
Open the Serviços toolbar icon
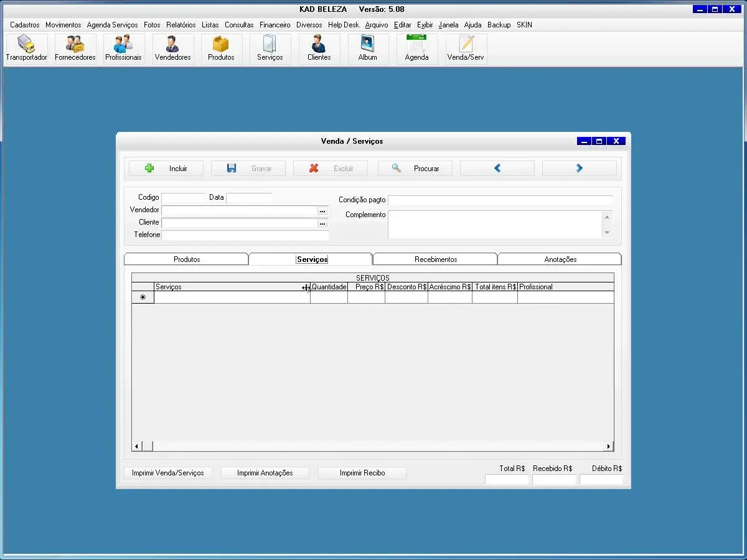[270, 49]
